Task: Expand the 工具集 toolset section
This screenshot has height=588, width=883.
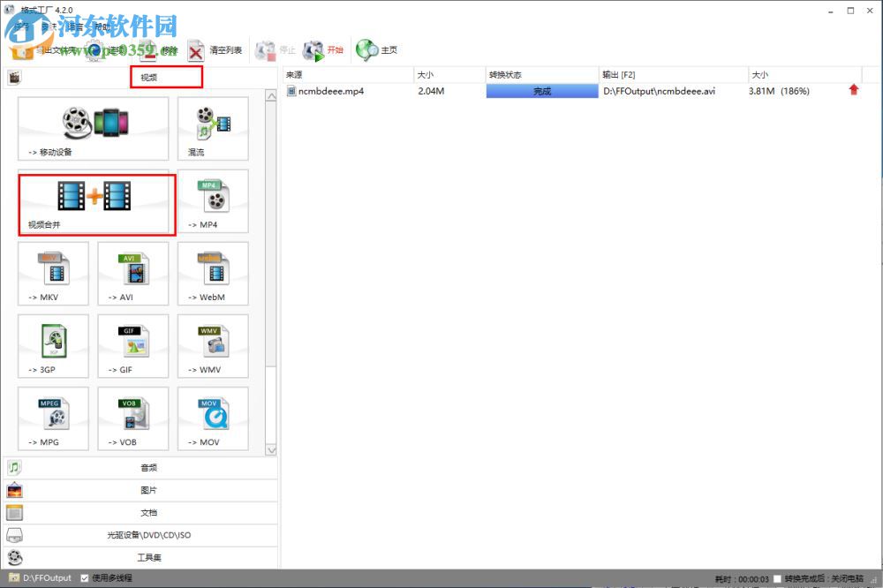Action: point(140,558)
